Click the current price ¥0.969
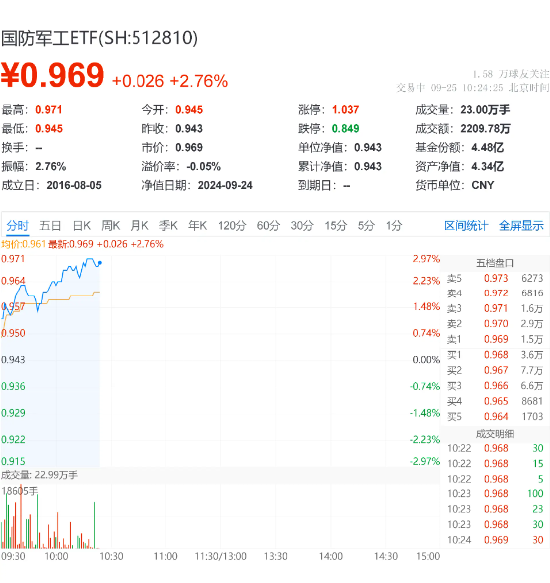This screenshot has width=550, height=583. point(52,75)
